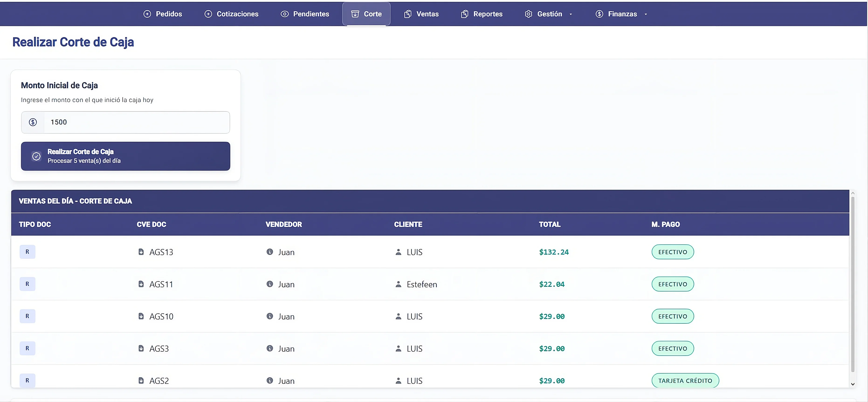Click the EFECTIVO badge in the AGS13 row

pyautogui.click(x=673, y=252)
